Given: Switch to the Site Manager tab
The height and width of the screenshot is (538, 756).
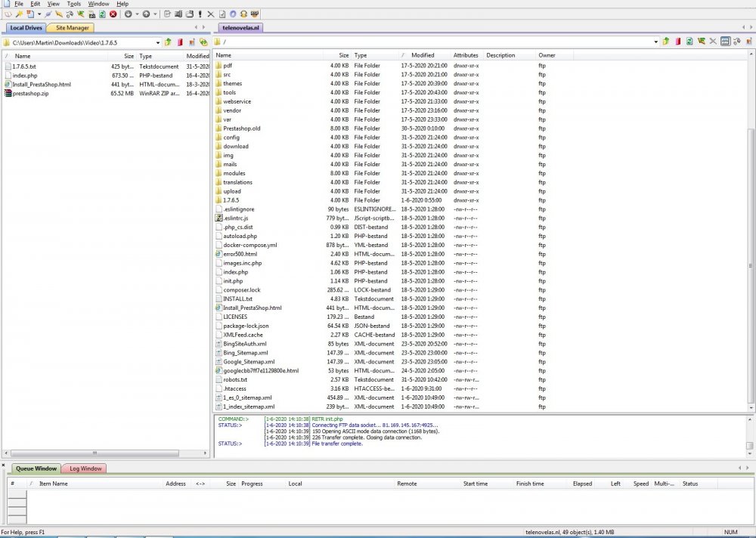Looking at the screenshot, I should 73,28.
